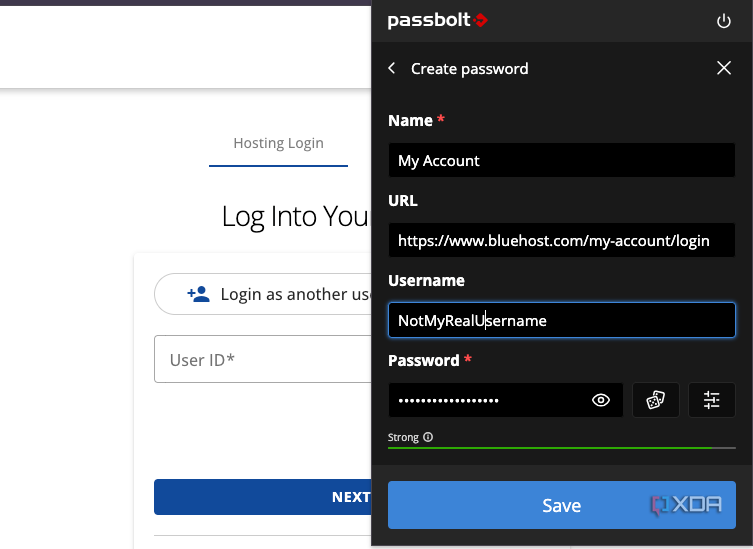Click the Username input field
Image resolution: width=753 pixels, height=549 pixels.
point(561,320)
